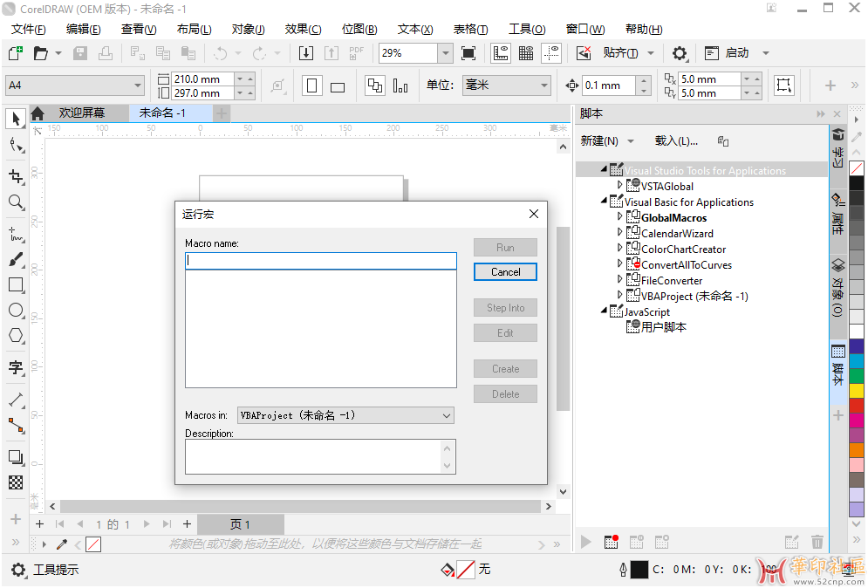Viewport: 868px width, 588px height.
Task: Open the units 毫米 dropdown
Action: [x=544, y=85]
